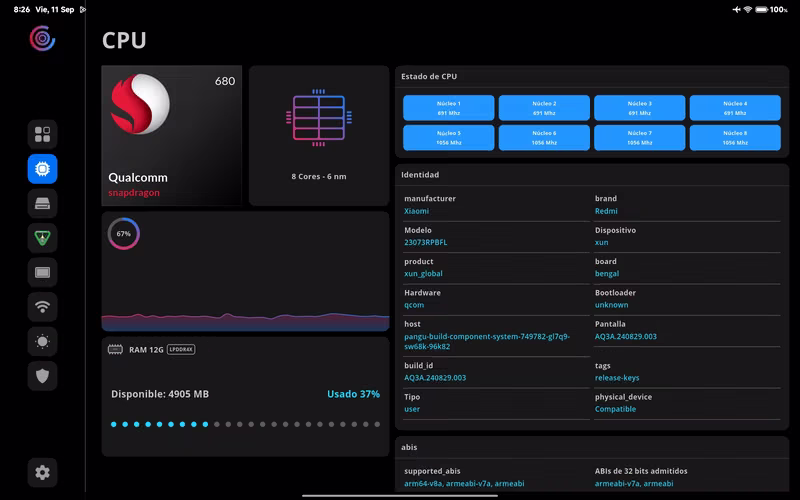Screen dimensions: 800x500
Task: Select the Núcleo 8 frequency tile
Action: pos(735,138)
